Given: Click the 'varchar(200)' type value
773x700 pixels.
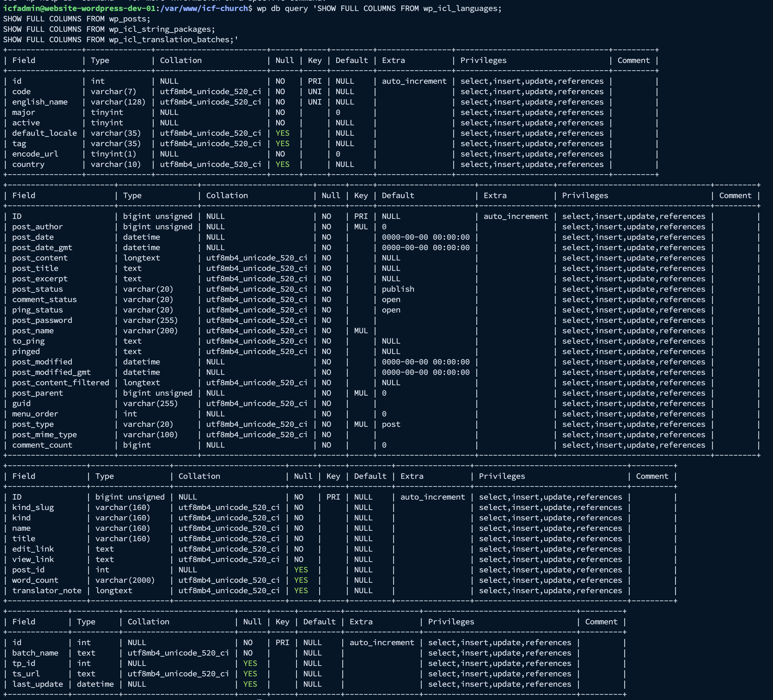Looking at the screenshot, I should (x=150, y=330).
